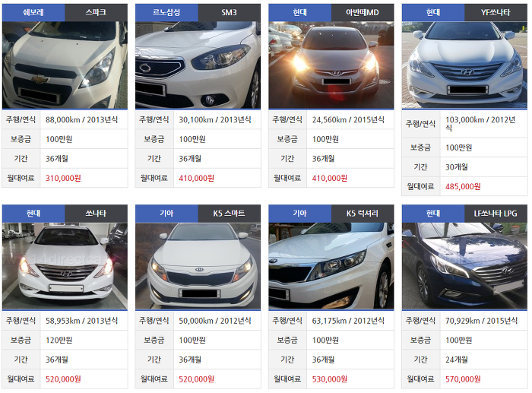The image size is (532, 393).
Task: Click the 530,000원 monthly rental price
Action: [x=330, y=379]
